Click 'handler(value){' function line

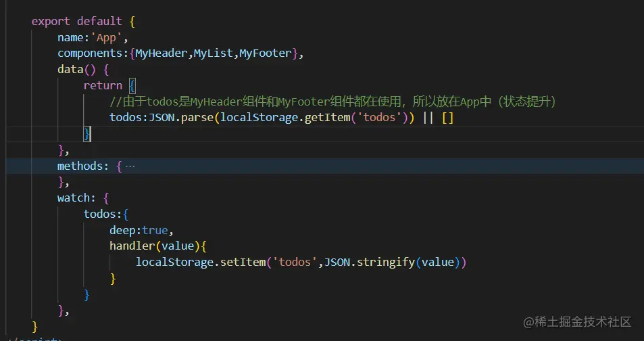click(x=158, y=246)
